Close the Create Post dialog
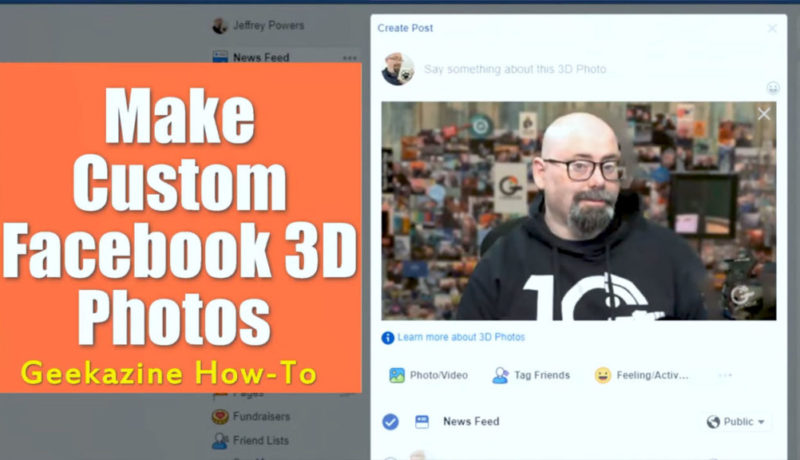 pos(772,28)
